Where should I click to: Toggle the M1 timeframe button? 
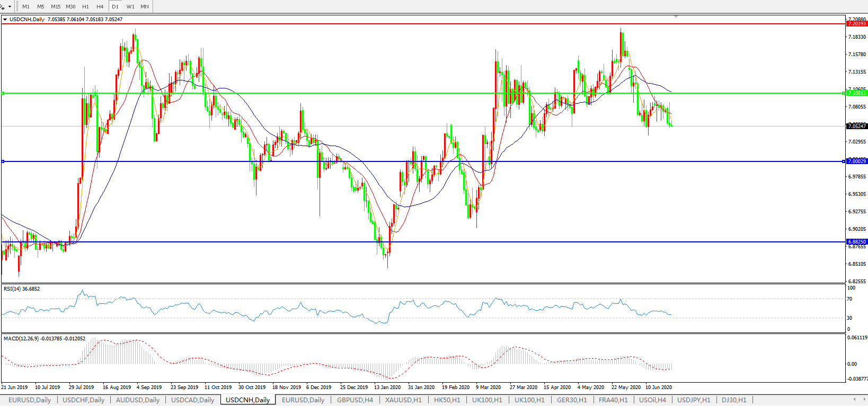(26, 6)
